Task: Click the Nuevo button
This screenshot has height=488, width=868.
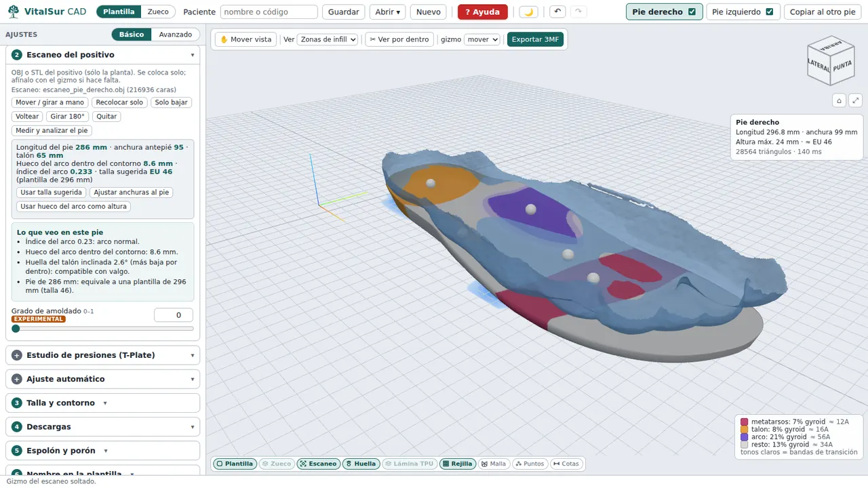Action: (x=428, y=12)
